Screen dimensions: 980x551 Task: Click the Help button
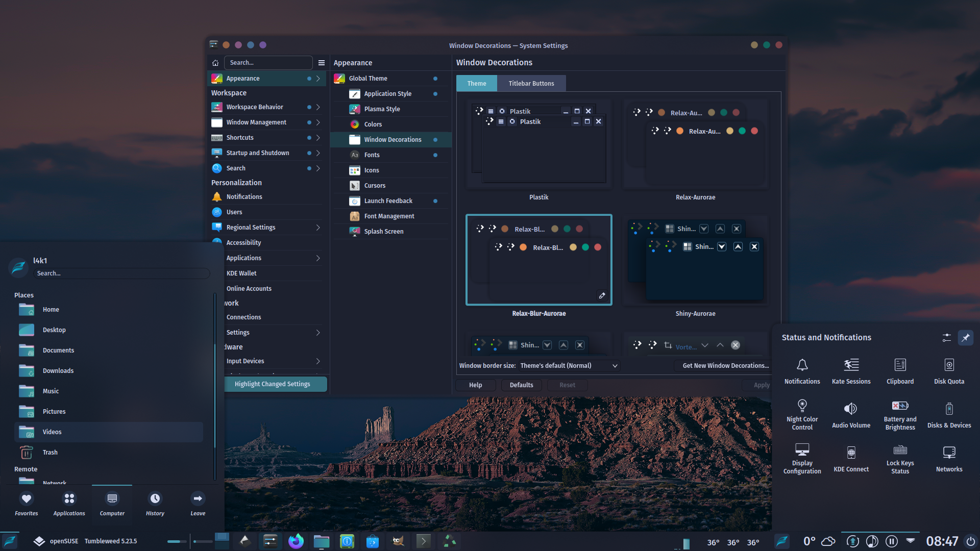(475, 385)
